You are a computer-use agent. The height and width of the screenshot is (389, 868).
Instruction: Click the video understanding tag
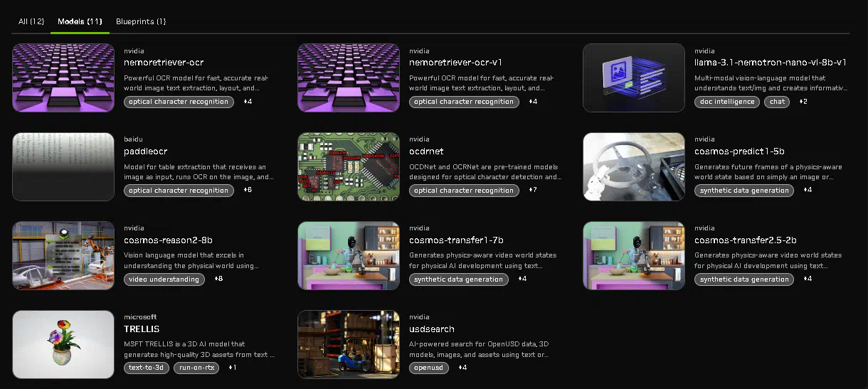(164, 279)
